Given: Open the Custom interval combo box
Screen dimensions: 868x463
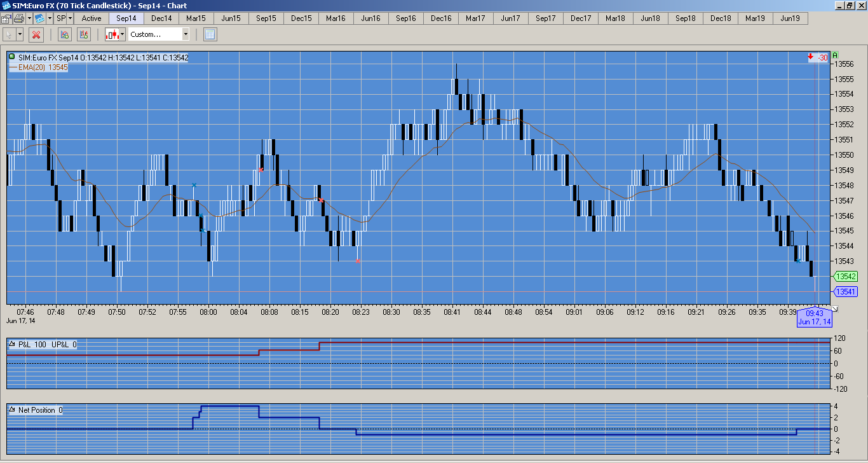Looking at the screenshot, I should tap(159, 34).
